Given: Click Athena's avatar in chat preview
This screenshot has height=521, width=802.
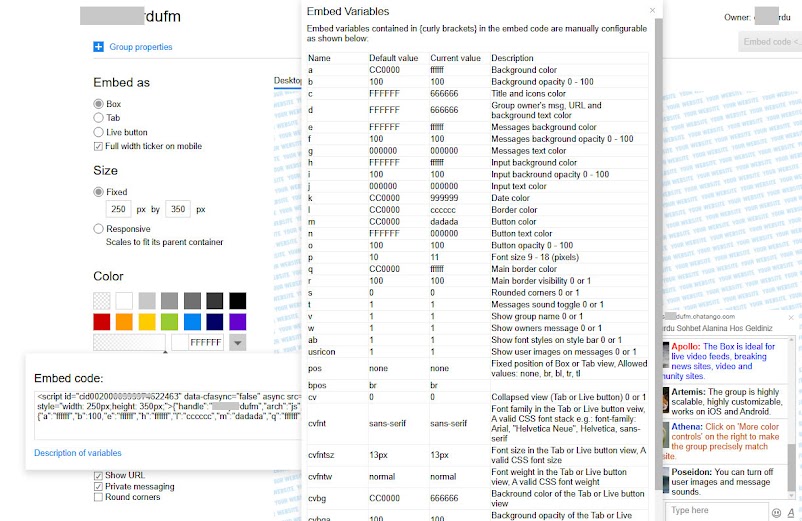Looking at the screenshot, I should tap(666, 435).
